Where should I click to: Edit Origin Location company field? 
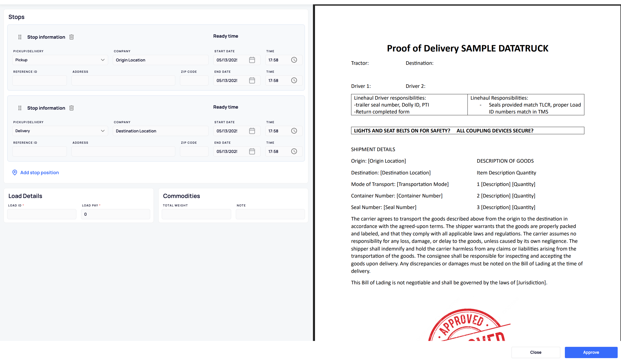coord(161,60)
